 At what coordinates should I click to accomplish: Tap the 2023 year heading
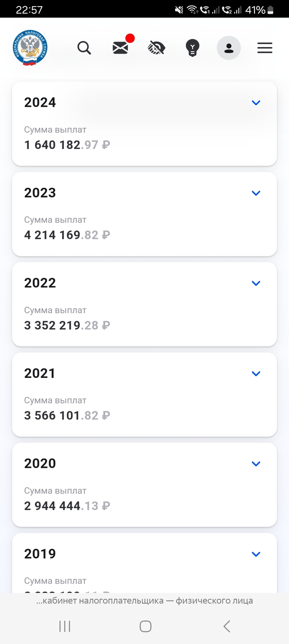point(40,193)
